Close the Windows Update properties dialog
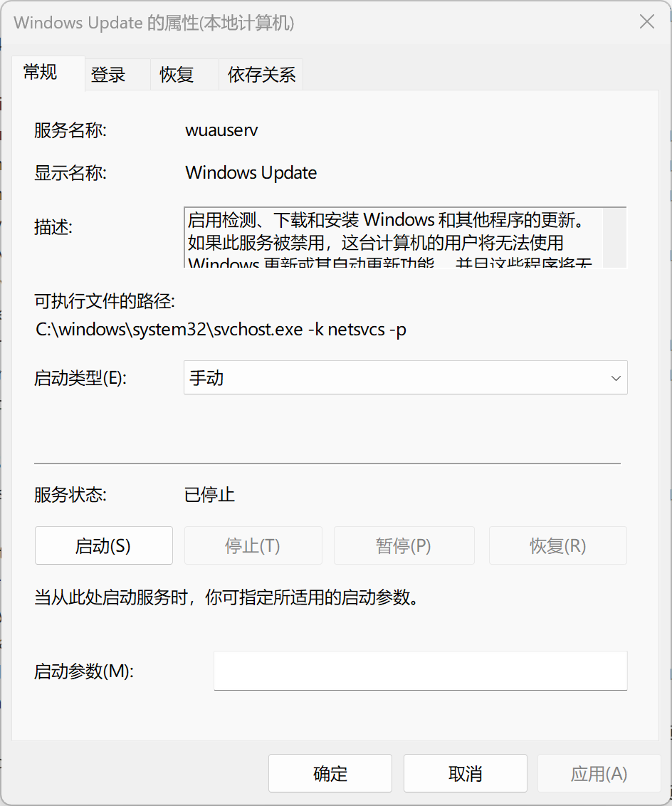This screenshot has width=672, height=806. [647, 21]
